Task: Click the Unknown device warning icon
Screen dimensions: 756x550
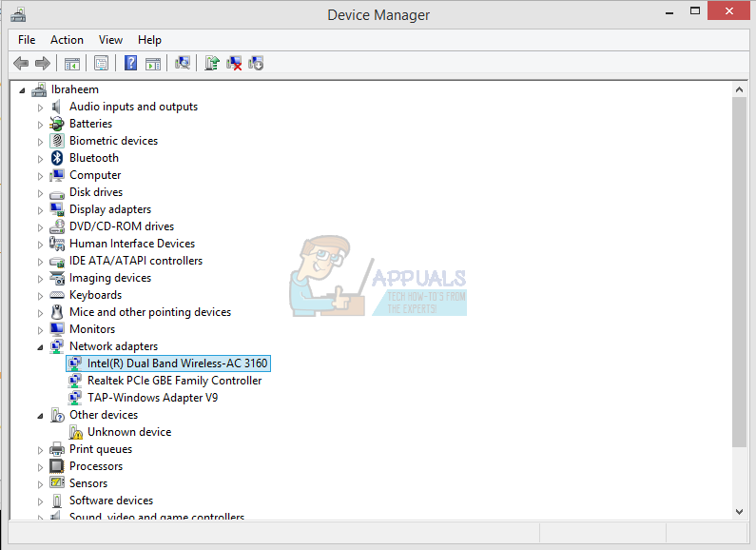Action: [75, 432]
